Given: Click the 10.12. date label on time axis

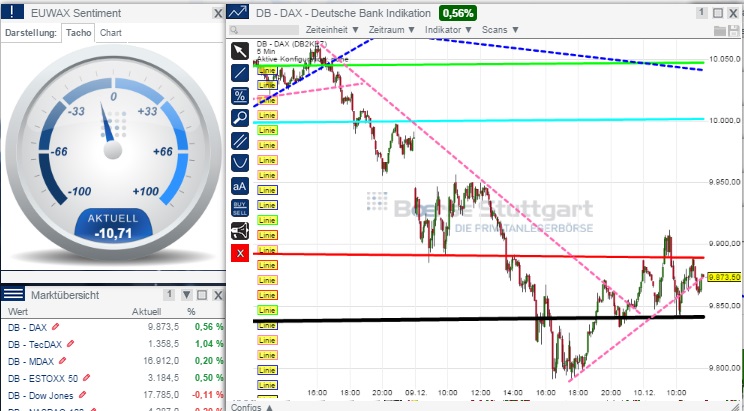Looking at the screenshot, I should pos(643,392).
